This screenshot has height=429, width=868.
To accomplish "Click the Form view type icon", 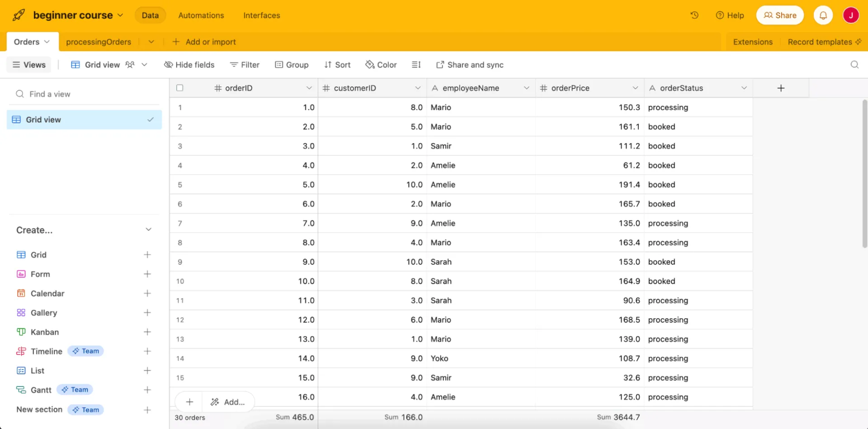I will [21, 274].
